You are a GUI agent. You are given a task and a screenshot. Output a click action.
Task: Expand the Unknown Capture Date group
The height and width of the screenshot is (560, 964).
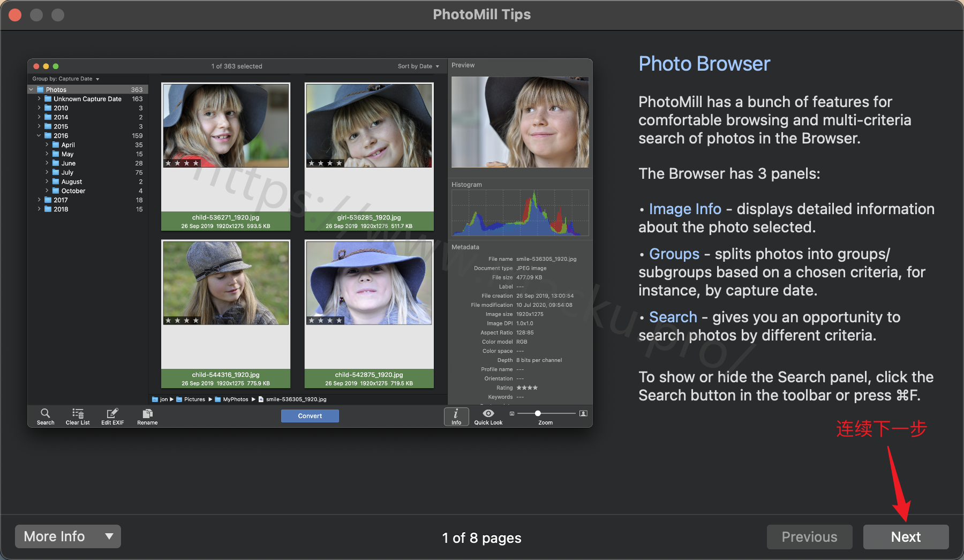39,99
